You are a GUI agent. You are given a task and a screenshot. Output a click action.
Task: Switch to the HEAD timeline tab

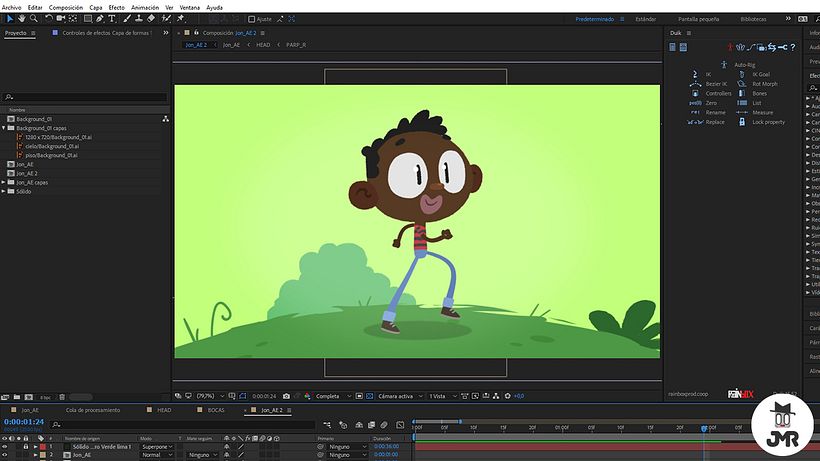[164, 410]
